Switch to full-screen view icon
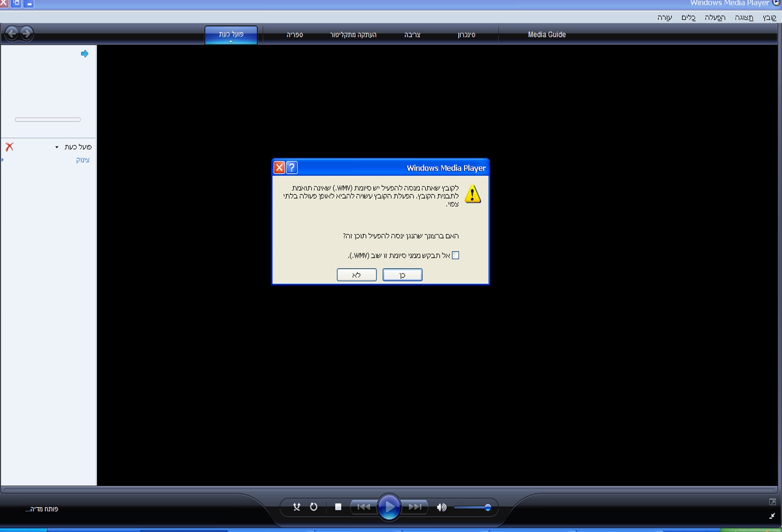The image size is (782, 532). [x=772, y=502]
